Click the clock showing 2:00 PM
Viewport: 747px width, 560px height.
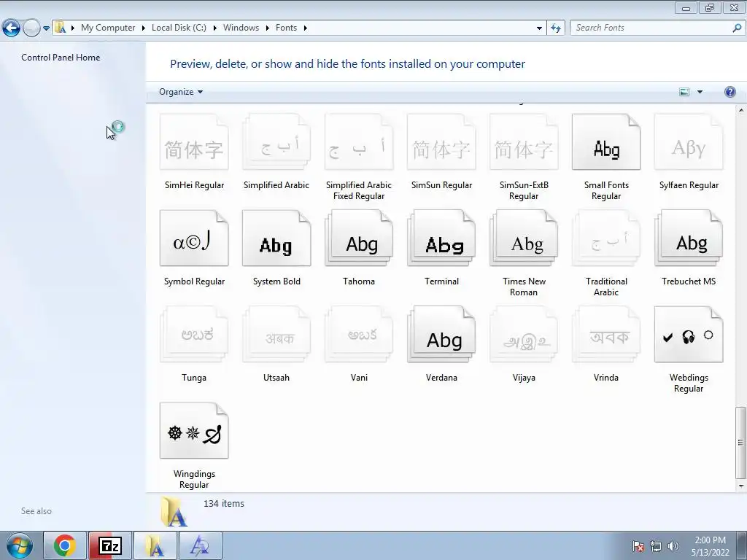click(710, 546)
